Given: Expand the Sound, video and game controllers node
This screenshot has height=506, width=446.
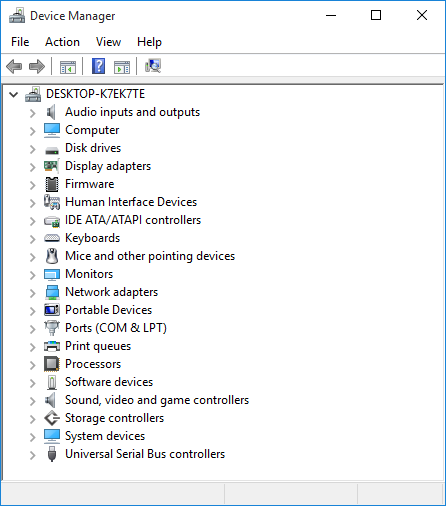Looking at the screenshot, I should 32,401.
